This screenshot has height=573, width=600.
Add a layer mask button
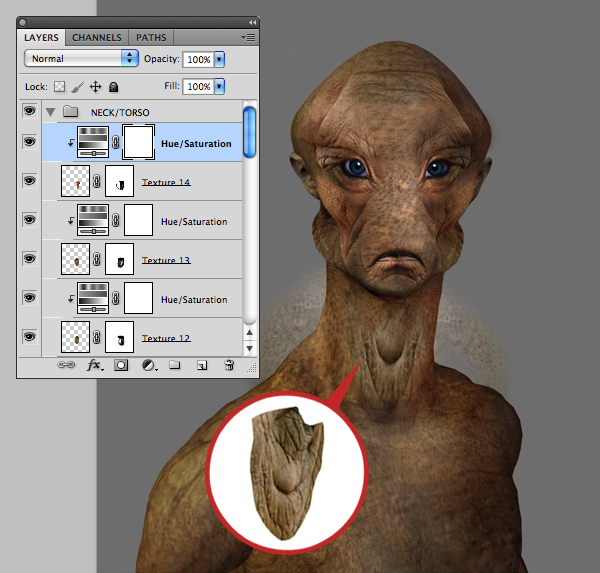[x=121, y=365]
